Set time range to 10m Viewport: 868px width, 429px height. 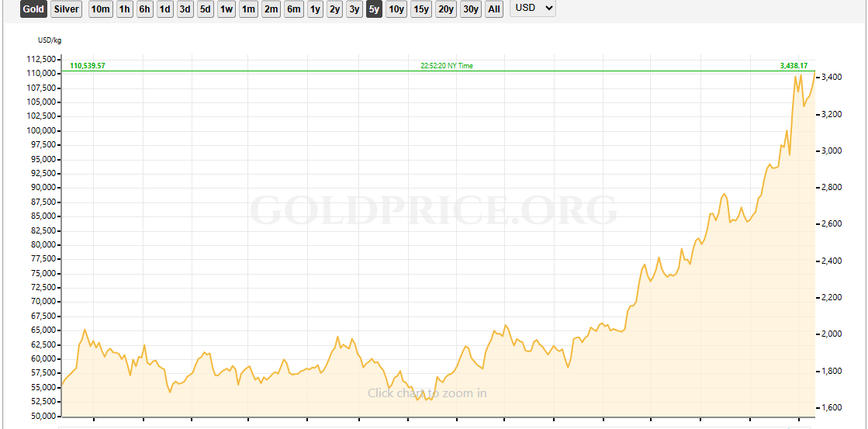(100, 9)
